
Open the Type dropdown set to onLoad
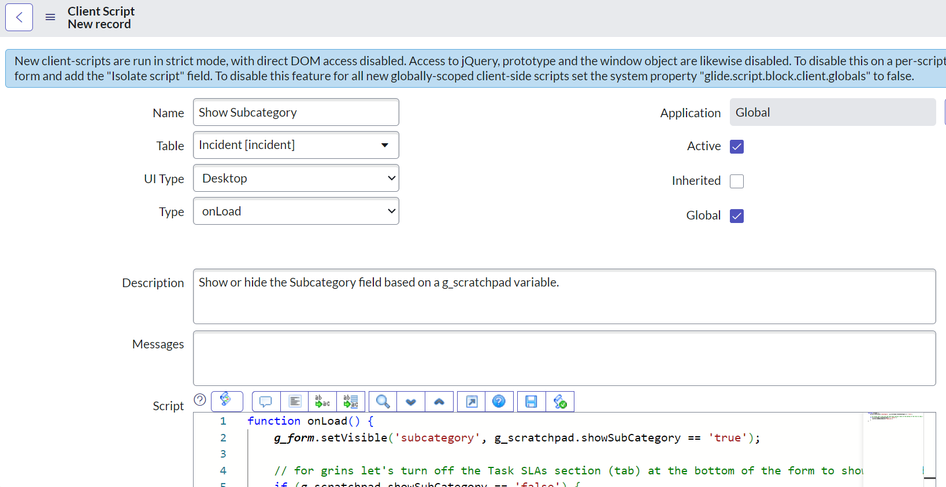click(x=296, y=211)
